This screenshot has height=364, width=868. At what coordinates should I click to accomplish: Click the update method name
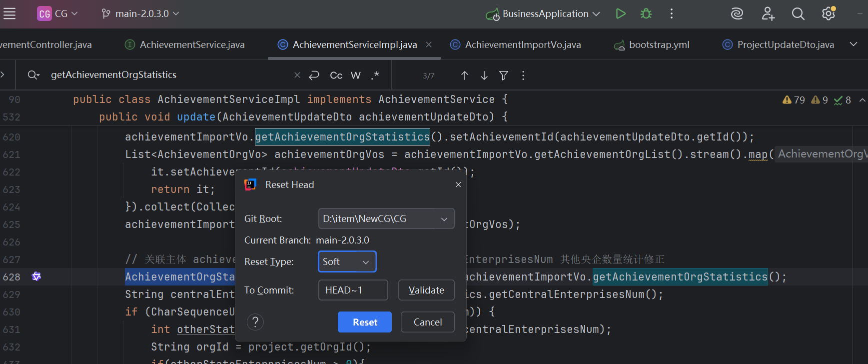click(196, 116)
